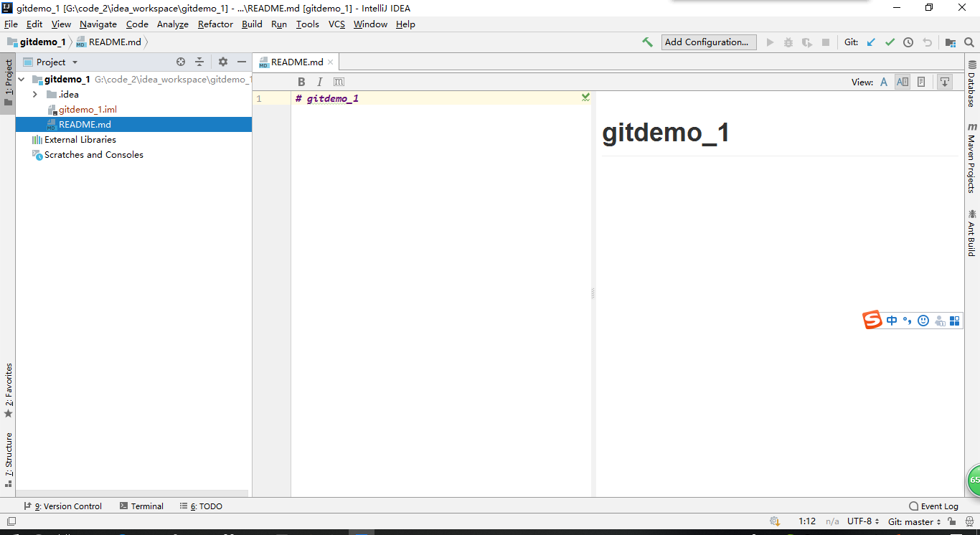This screenshot has height=535, width=980.
Task: Click the Sogou input method S icon
Action: click(872, 321)
